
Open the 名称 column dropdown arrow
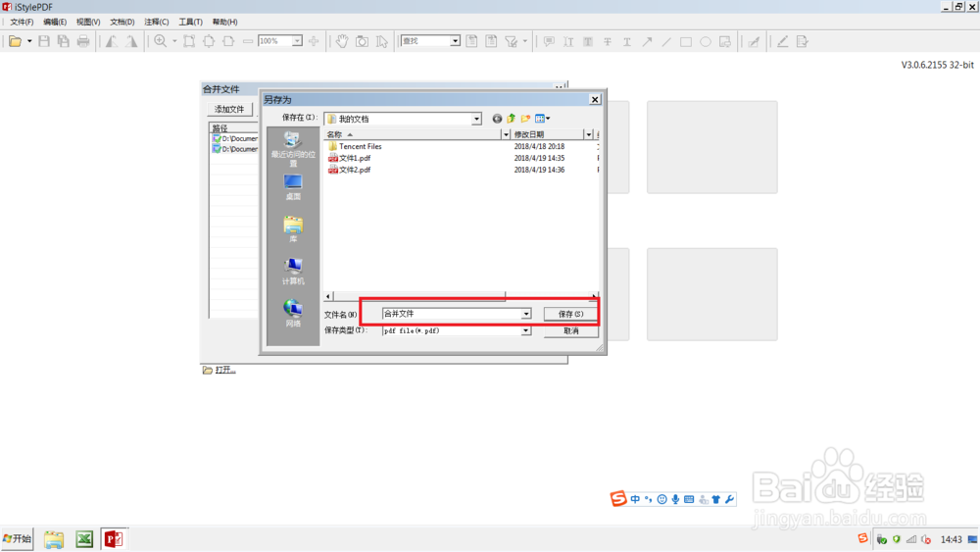coord(506,134)
